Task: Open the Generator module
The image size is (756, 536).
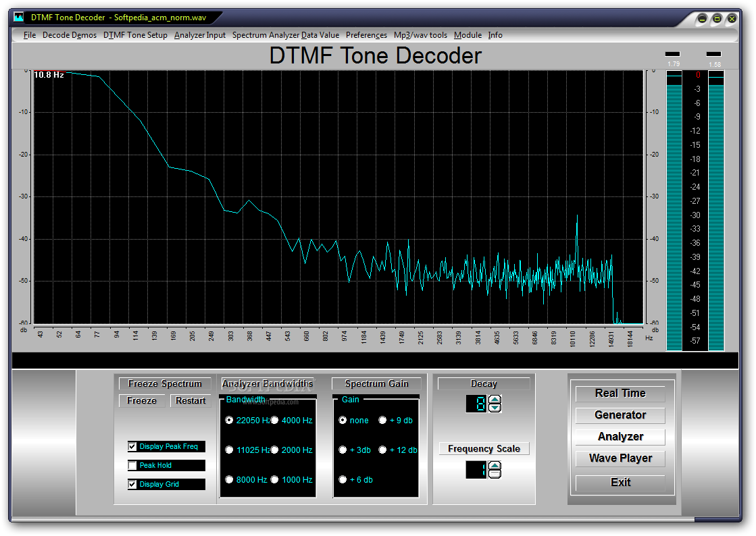Action: (620, 415)
